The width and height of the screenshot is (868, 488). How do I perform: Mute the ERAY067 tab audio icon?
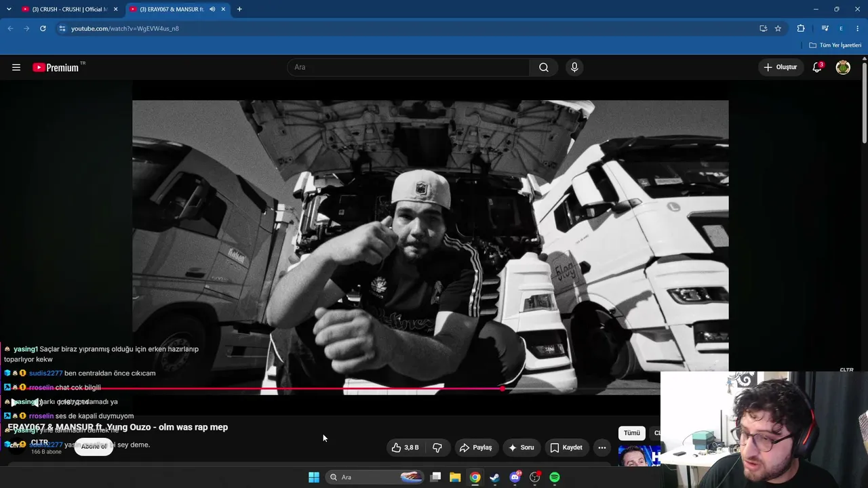[x=212, y=9]
